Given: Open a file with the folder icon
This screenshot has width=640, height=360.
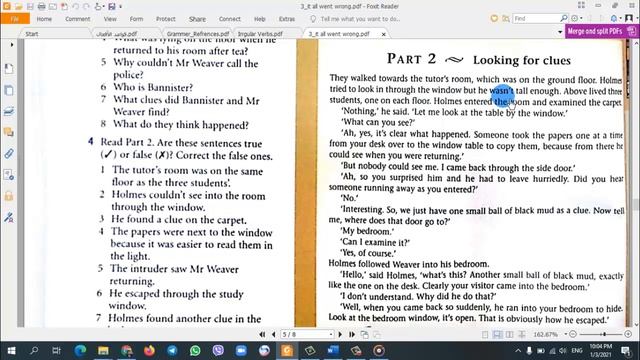Looking at the screenshot, I should pyautogui.click(x=18, y=6).
